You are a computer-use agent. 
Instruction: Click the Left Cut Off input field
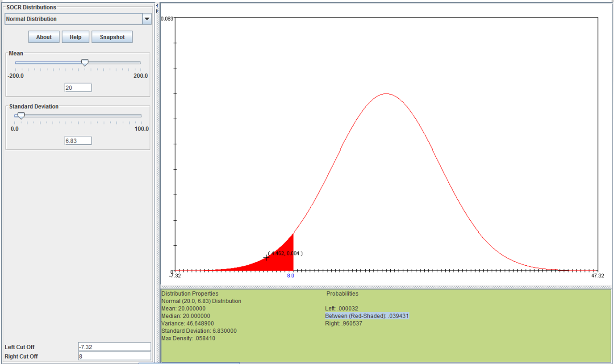(114, 347)
